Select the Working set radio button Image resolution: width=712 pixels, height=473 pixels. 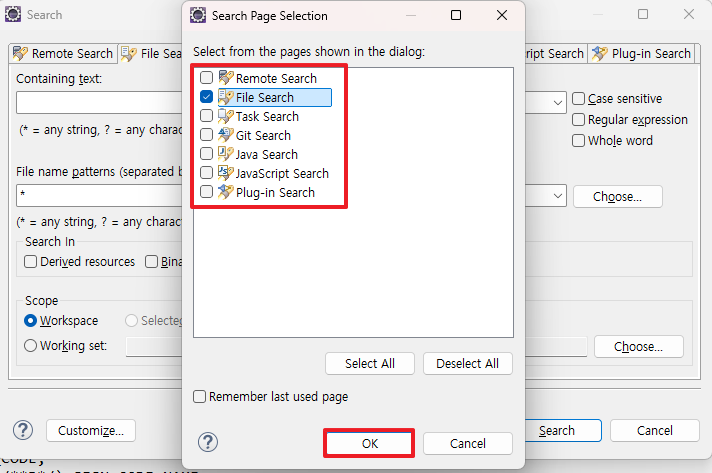point(30,345)
